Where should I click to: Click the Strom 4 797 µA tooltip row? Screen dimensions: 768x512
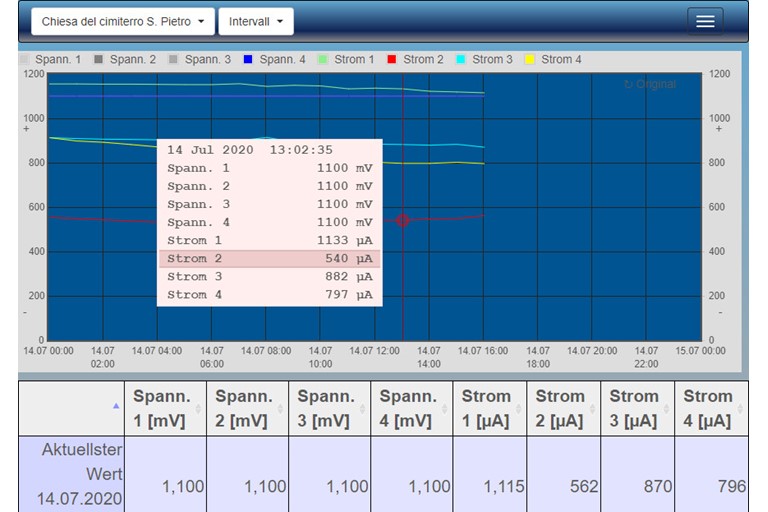(270, 295)
